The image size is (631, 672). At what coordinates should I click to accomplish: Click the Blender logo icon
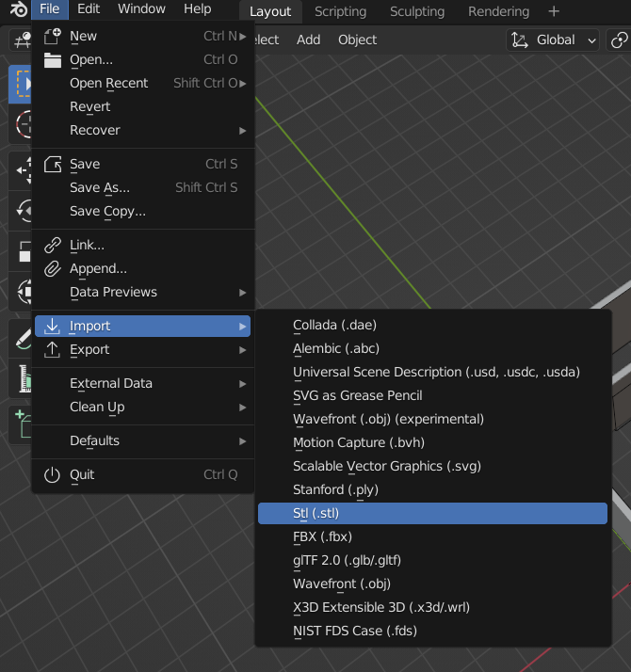19,9
